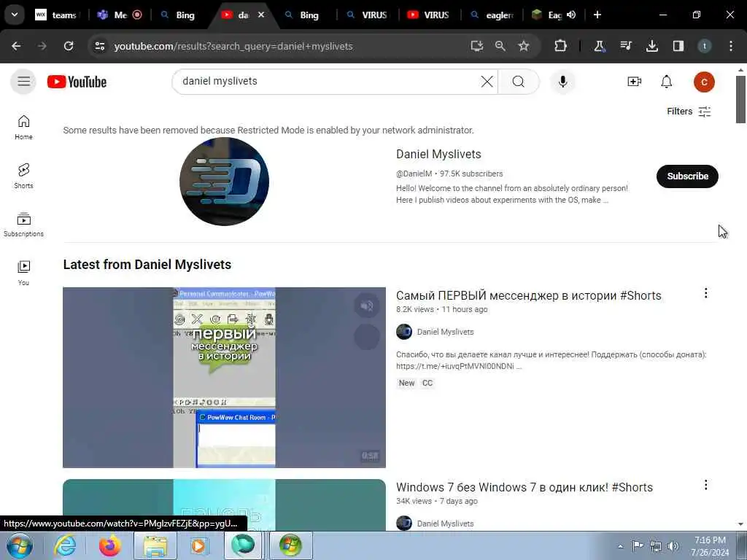Go to Home in sidebar
Image resolution: width=747 pixels, height=560 pixels.
23,127
